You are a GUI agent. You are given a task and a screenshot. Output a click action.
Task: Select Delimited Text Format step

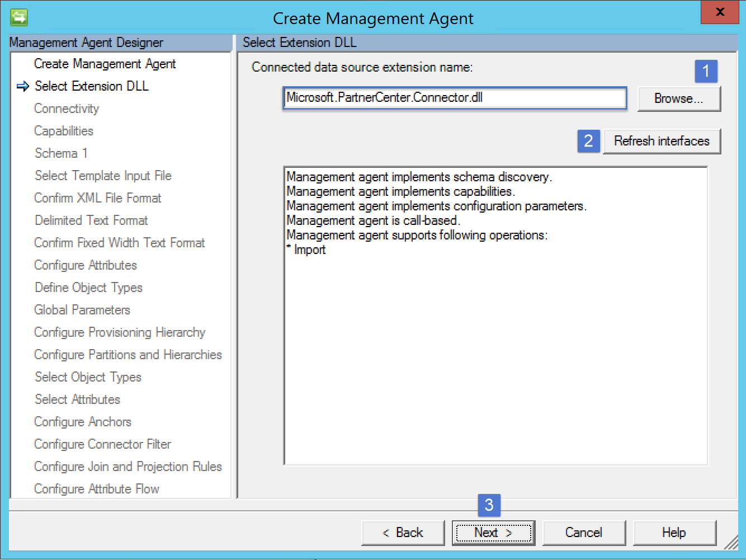click(x=91, y=220)
